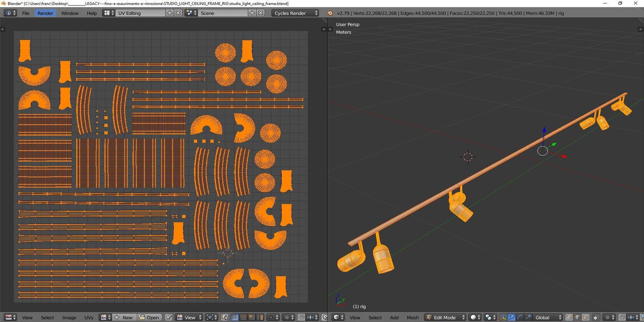
Task: Switch to mesh face select mode
Action: (x=586, y=317)
